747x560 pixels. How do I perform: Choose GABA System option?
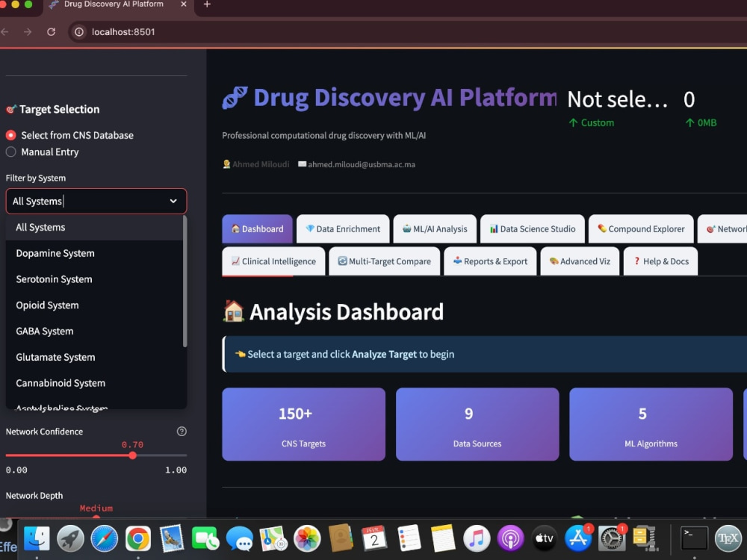click(x=94, y=331)
